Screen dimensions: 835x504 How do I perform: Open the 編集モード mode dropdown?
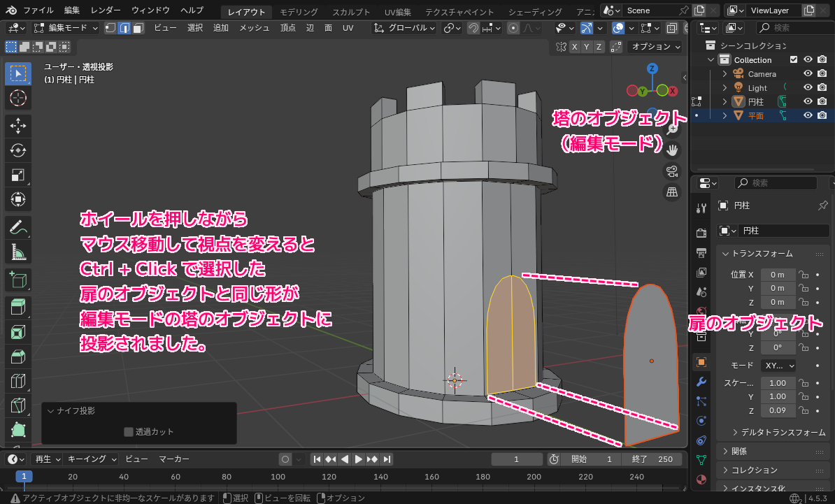pyautogui.click(x=66, y=28)
